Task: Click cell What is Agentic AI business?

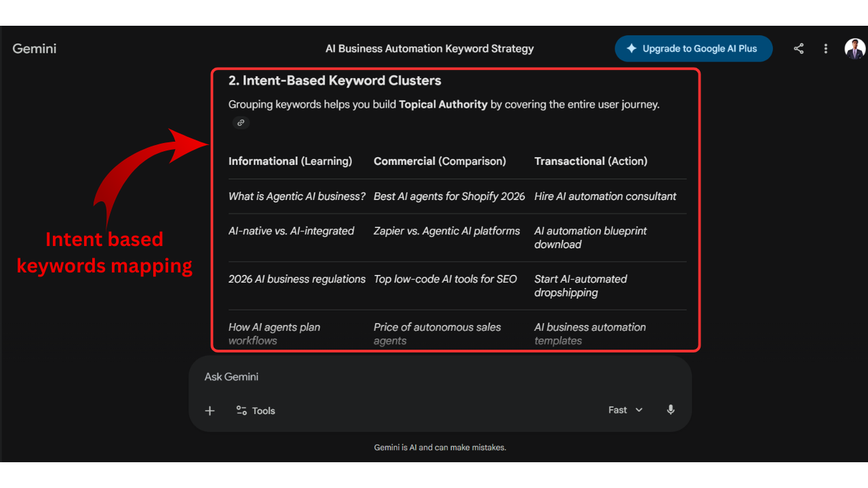Action: click(x=297, y=197)
